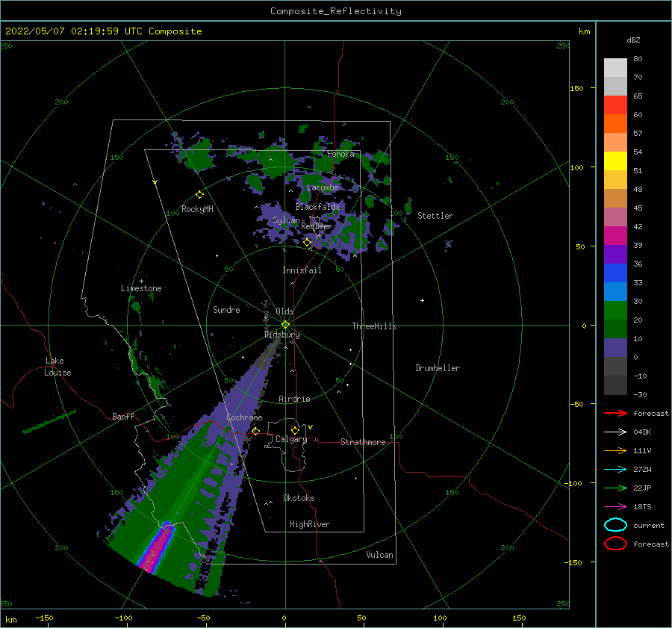Click the Ponoka town label
This screenshot has width=672, height=628.
tap(340, 154)
